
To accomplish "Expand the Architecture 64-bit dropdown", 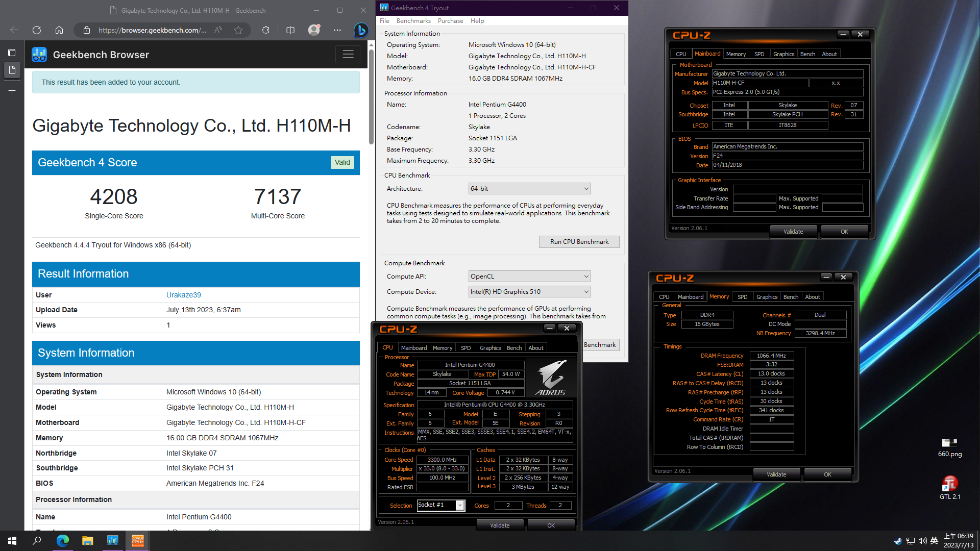I will coord(529,189).
